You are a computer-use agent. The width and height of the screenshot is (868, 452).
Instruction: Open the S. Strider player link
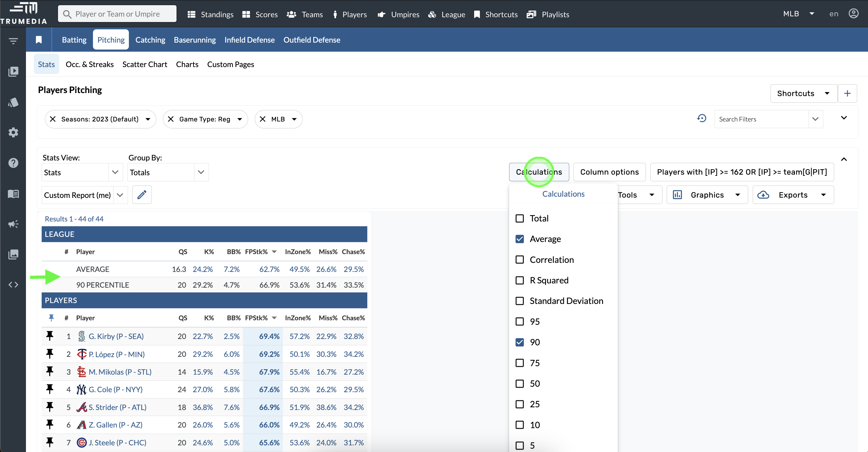click(x=117, y=407)
